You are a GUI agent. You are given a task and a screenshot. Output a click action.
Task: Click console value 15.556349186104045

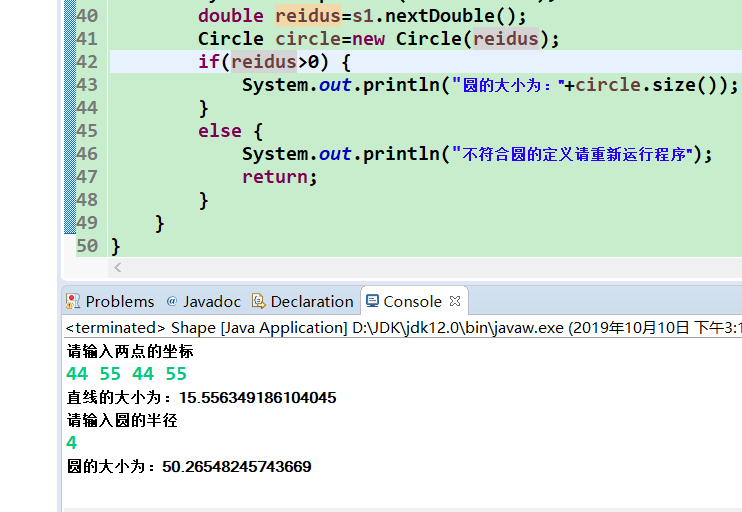click(x=258, y=397)
